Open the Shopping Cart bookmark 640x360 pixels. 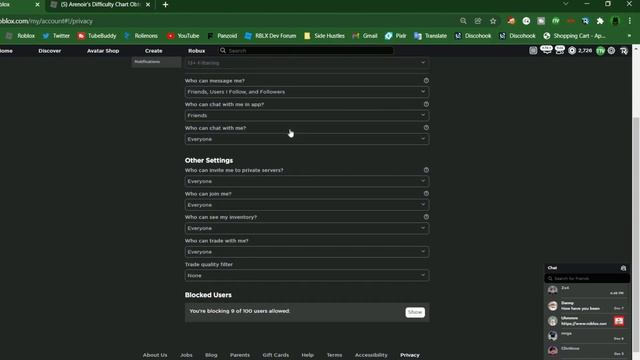pyautogui.click(x=574, y=36)
